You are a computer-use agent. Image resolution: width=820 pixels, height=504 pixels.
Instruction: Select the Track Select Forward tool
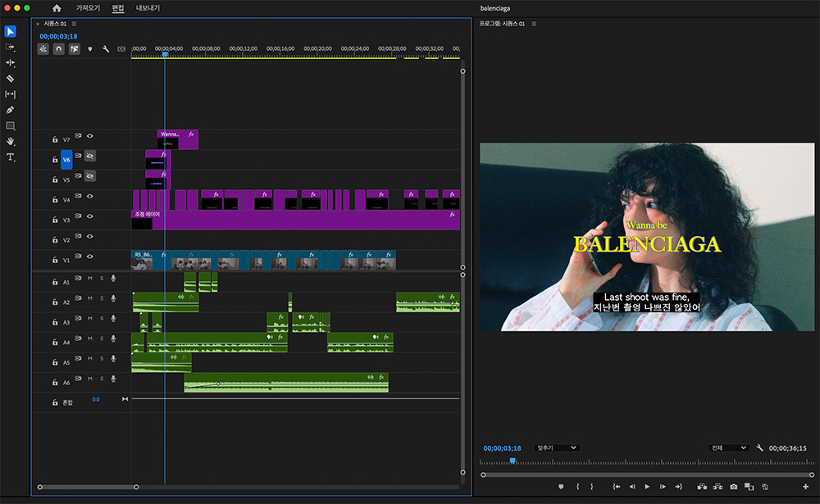(x=11, y=47)
